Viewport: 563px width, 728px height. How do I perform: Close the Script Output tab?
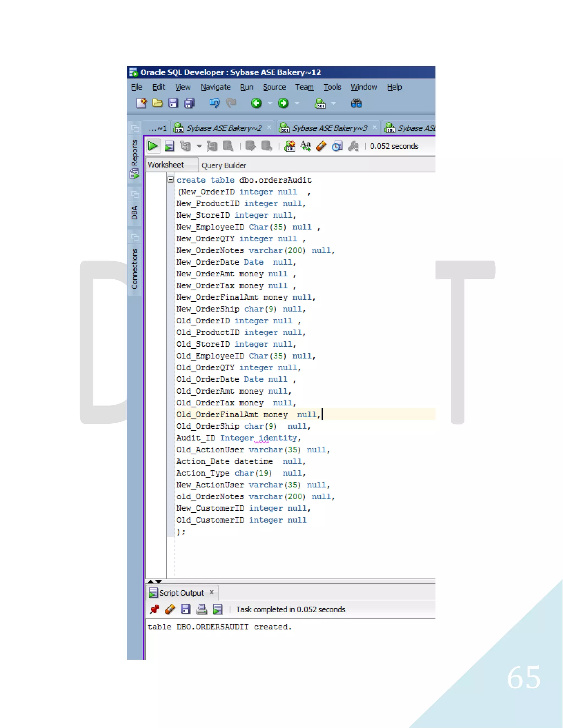211,592
